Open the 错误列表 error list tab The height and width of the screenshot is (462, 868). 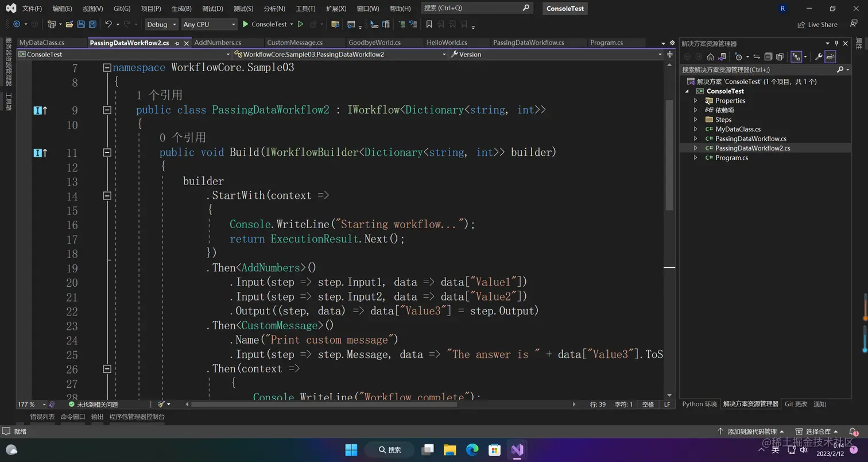[x=42, y=417]
